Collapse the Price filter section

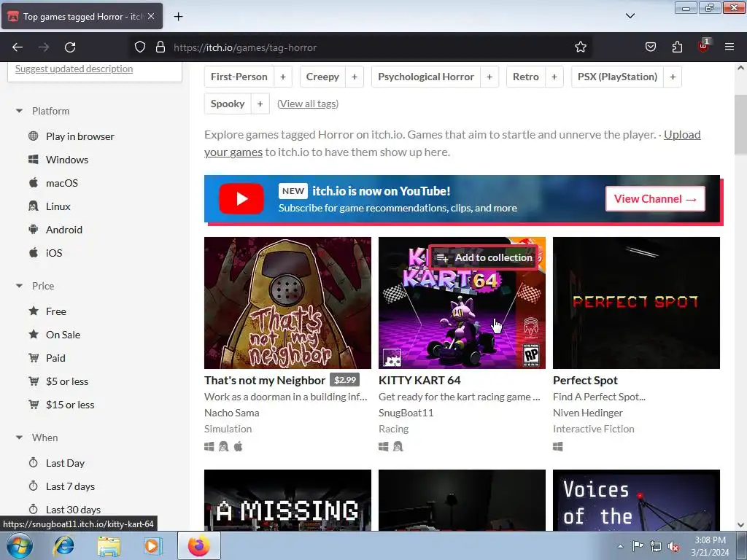pos(20,286)
